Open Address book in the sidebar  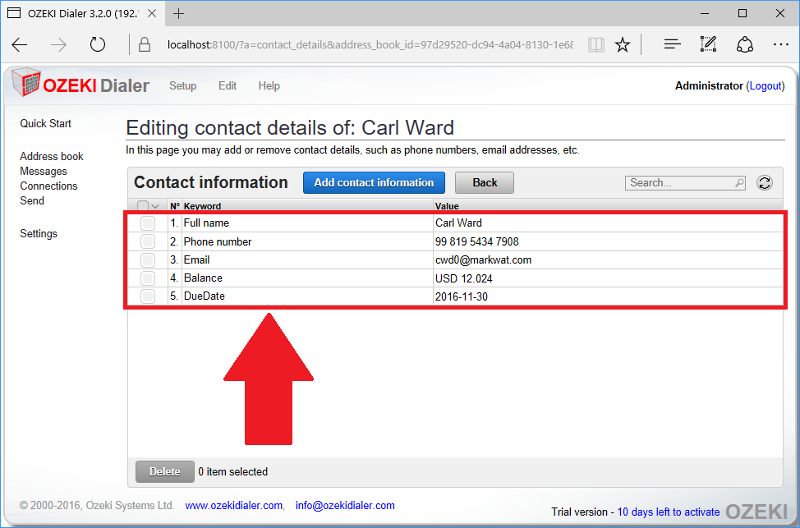(51, 156)
